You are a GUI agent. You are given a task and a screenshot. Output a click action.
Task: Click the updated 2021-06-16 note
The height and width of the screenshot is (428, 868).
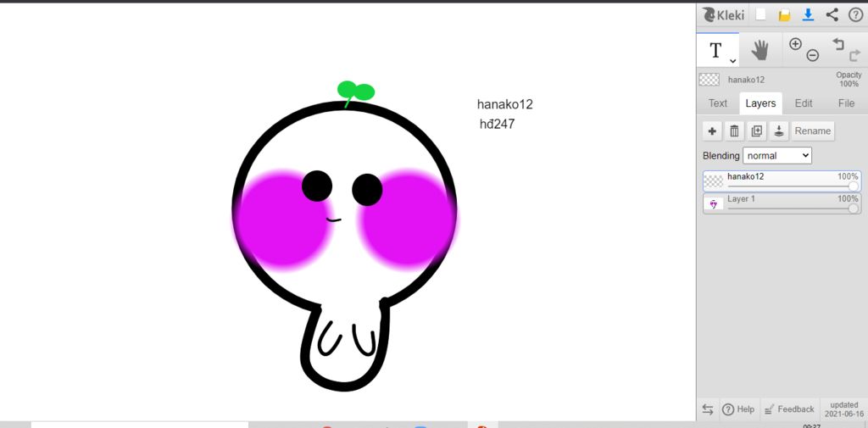(x=844, y=409)
